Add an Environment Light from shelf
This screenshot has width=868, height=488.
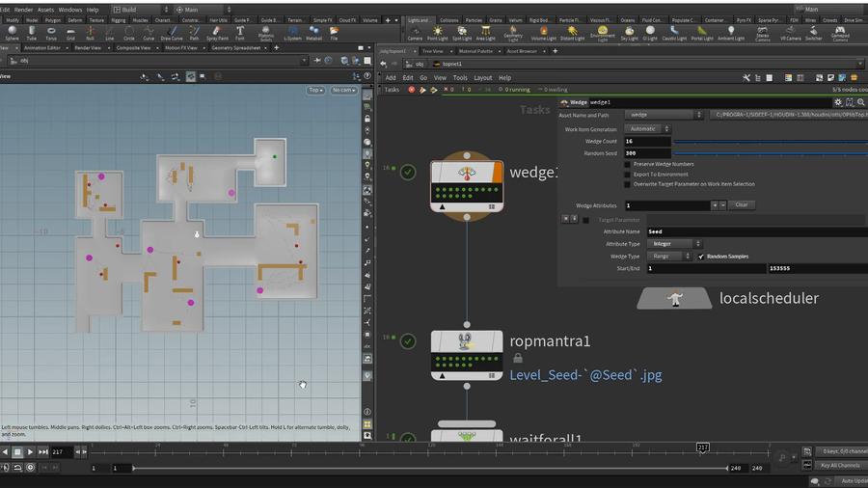coord(602,33)
